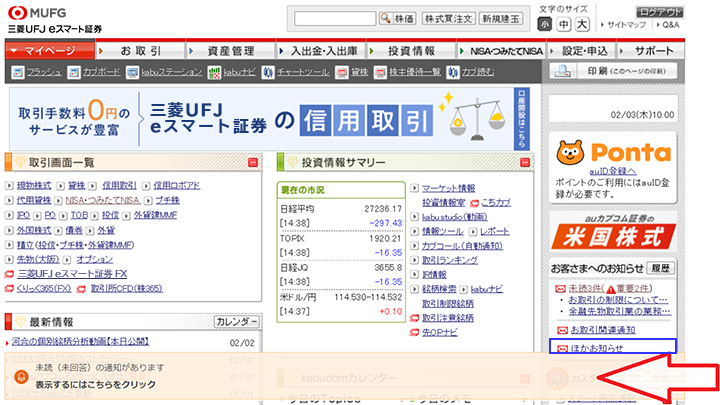Click the arrow icon before 取引ランキング
720x405 pixels.
click(x=415, y=260)
